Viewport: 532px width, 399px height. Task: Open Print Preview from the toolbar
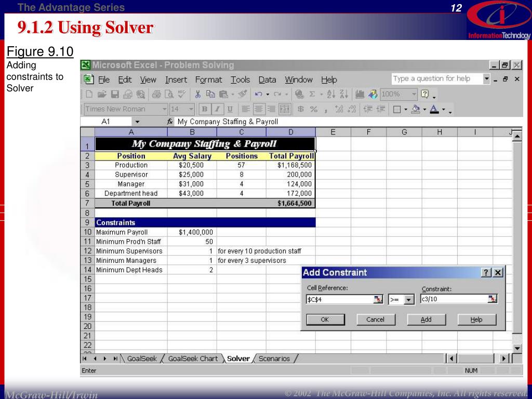click(x=169, y=95)
